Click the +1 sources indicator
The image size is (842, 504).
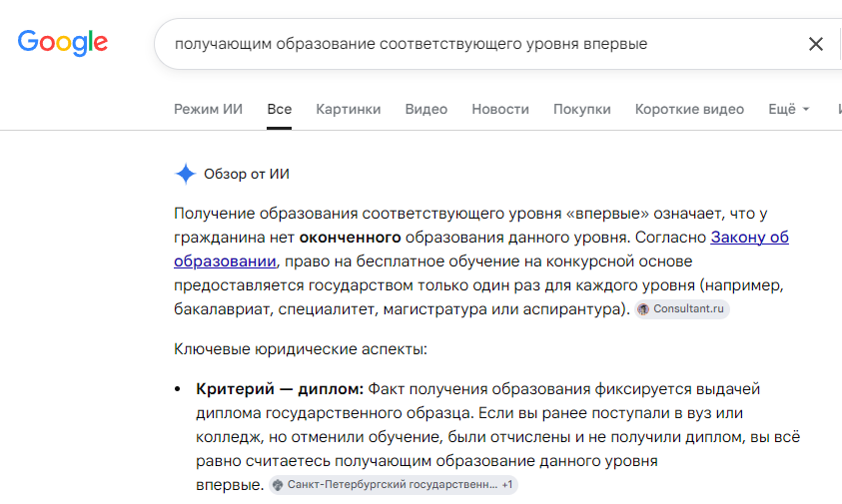click(507, 485)
